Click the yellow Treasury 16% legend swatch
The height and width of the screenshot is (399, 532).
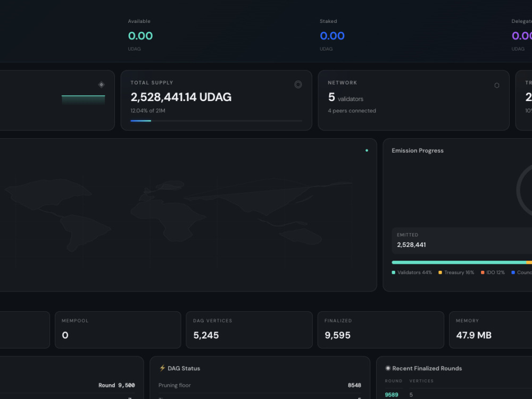click(440, 272)
